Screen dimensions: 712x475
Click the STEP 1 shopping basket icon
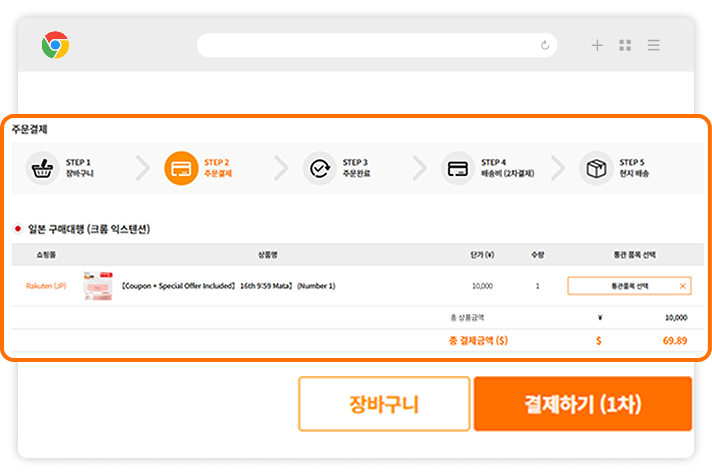(42, 167)
